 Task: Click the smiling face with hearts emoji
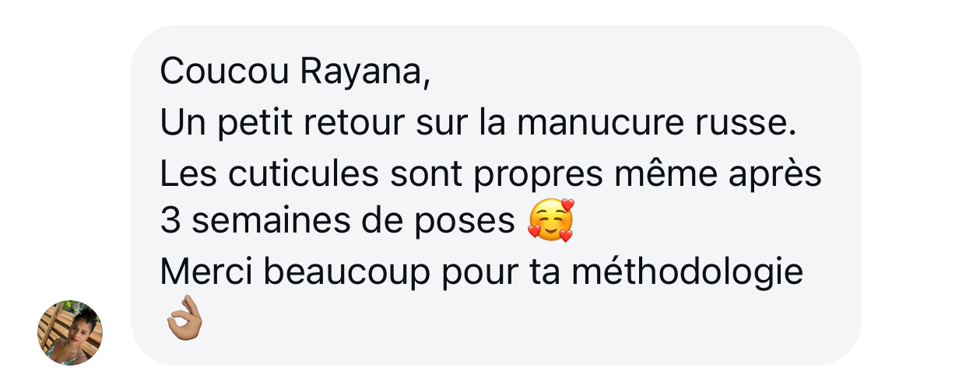[551, 221]
